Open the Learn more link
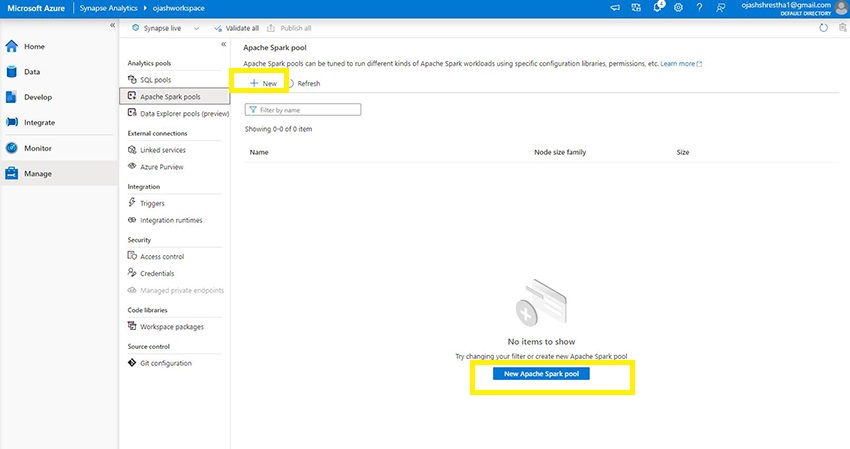This screenshot has width=850, height=449. tap(681, 63)
